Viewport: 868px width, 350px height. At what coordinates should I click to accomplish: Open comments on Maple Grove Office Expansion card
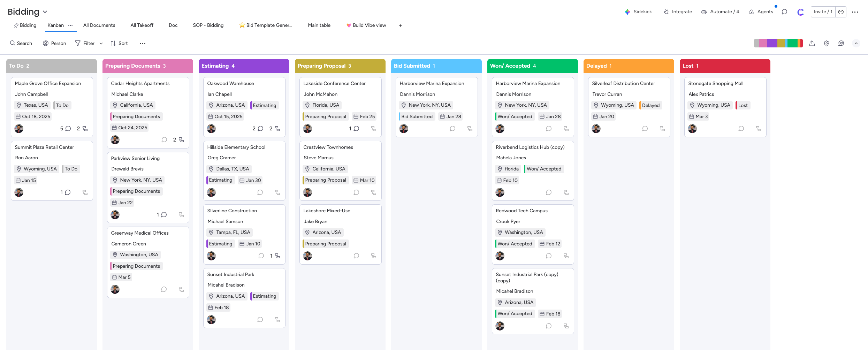[x=68, y=129]
